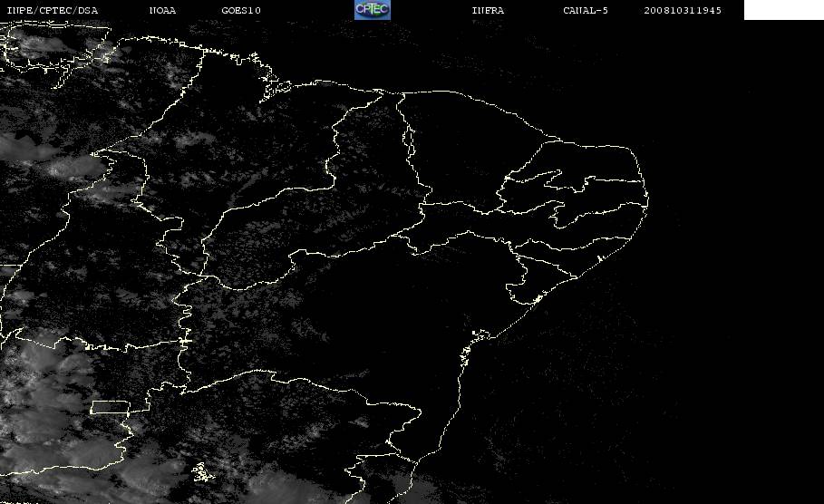The image size is (824, 504).
Task: Click the small irregular outlined cluster below Distrito Federal
Action: (203, 472)
